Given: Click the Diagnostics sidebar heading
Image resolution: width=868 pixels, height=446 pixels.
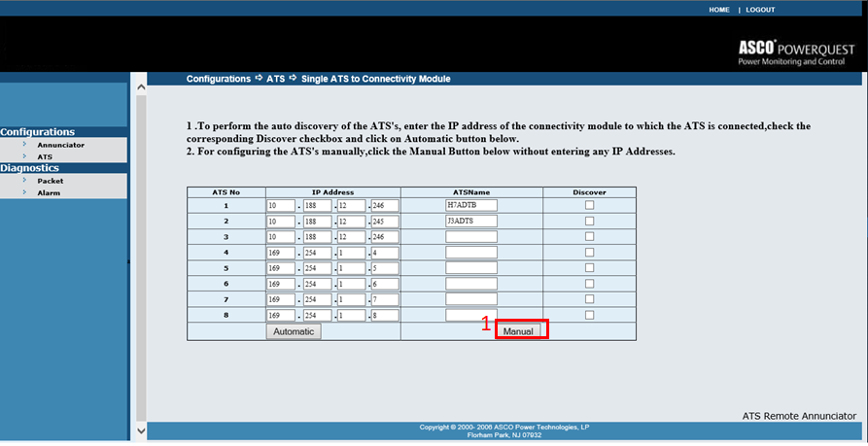Looking at the screenshot, I should (29, 168).
